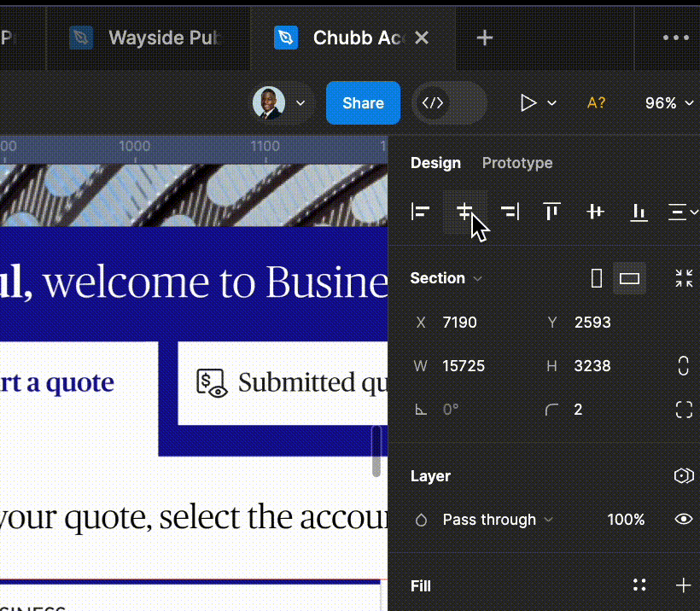Open the 96% zoom menu
Viewport: 700px width, 611px height.
668,103
